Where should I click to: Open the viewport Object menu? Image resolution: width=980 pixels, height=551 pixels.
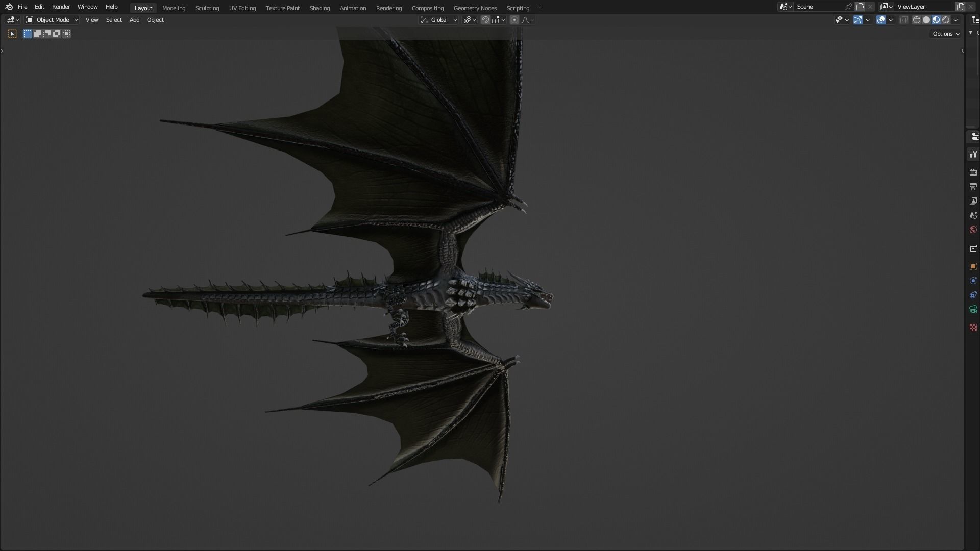(x=155, y=20)
